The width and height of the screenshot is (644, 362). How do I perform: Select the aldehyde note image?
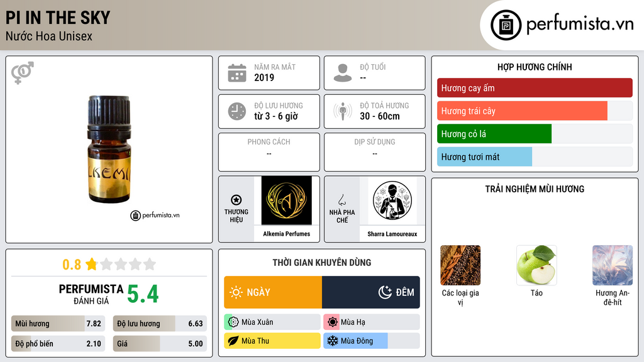613,265
